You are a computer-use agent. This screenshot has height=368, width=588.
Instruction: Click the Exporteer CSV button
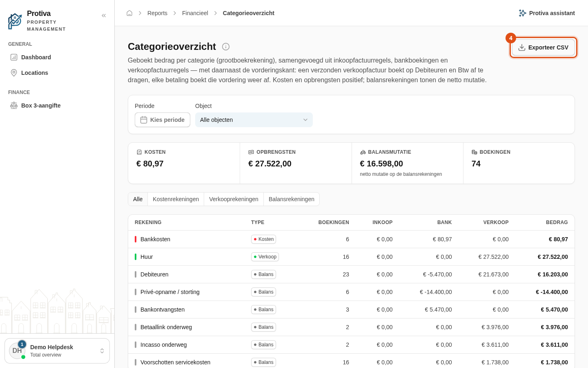click(543, 47)
